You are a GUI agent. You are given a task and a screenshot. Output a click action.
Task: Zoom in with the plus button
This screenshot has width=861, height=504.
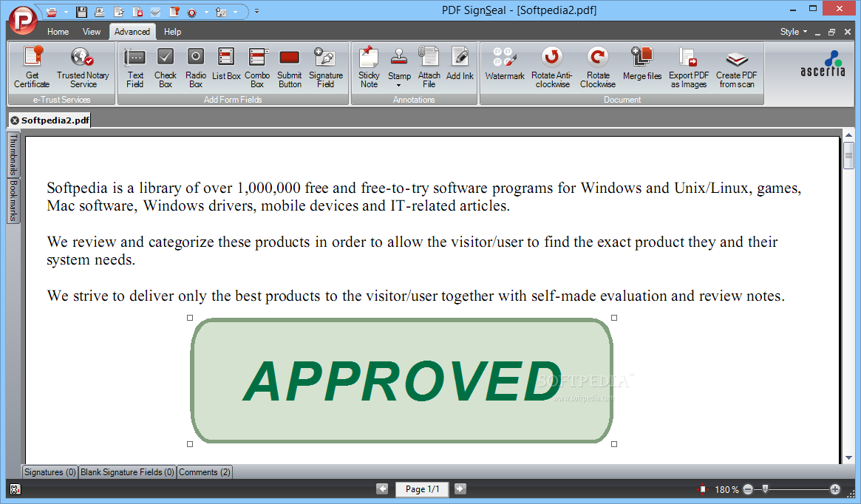coord(834,489)
